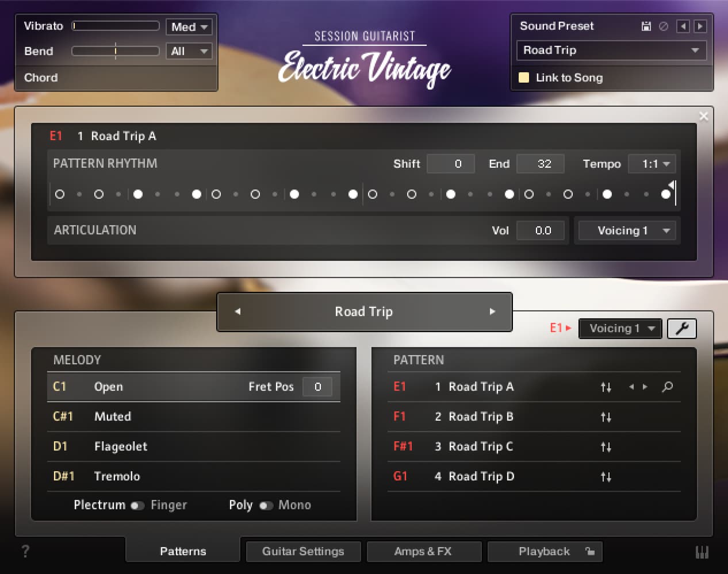
Task: Click swap arrows icon for Road Trip C
Action: tap(606, 447)
